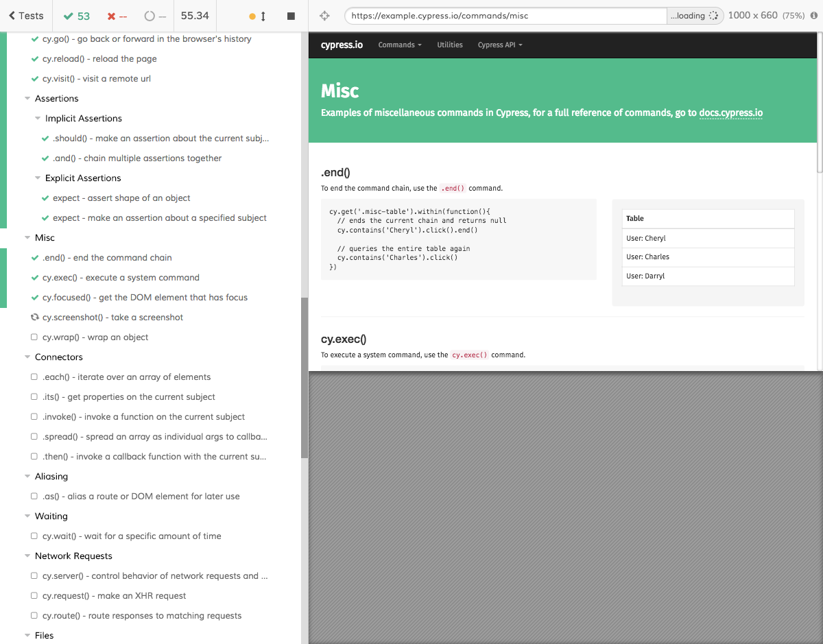Click the viewport info icon
The height and width of the screenshot is (644, 823).
(813, 16)
